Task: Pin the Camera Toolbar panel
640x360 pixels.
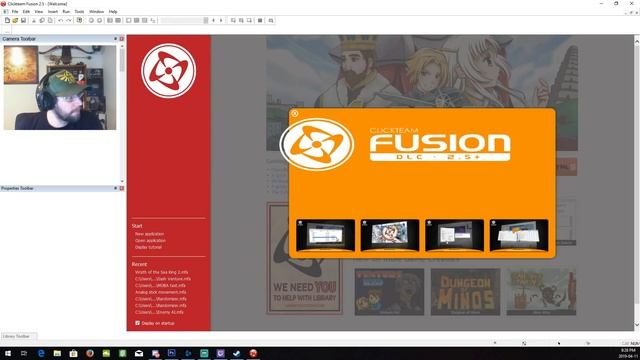Action: (x=116, y=39)
